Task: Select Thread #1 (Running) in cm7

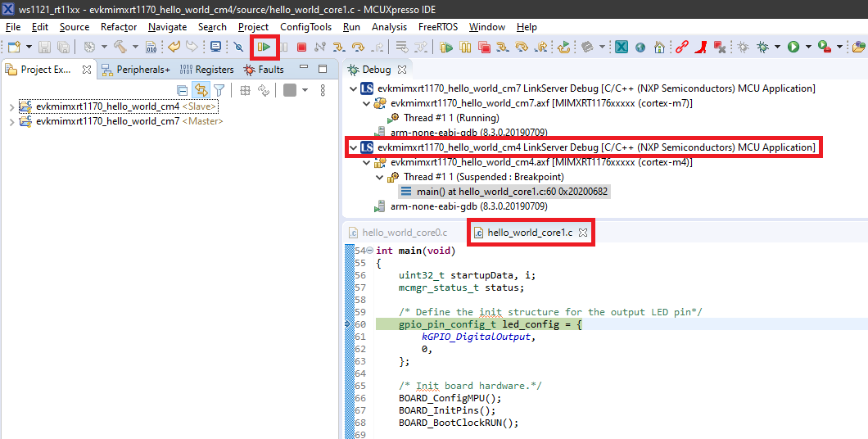Action: point(450,118)
